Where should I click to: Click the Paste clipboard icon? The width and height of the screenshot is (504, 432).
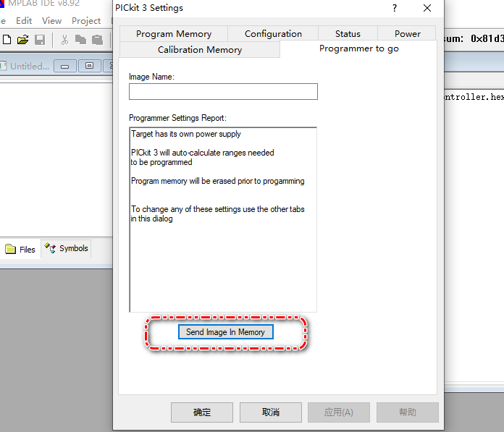coord(97,40)
